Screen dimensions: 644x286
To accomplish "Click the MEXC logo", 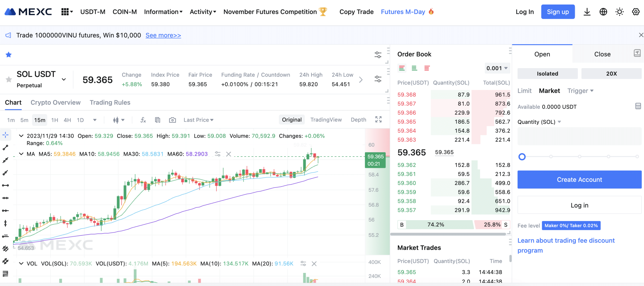I will pos(28,12).
